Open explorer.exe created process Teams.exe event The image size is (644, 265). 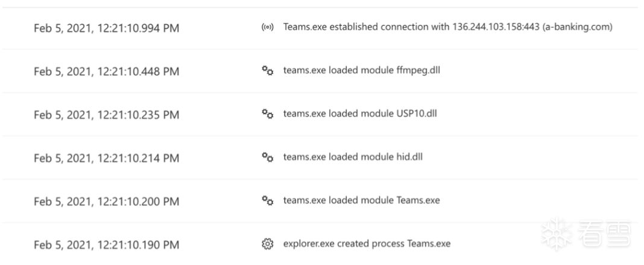(367, 244)
